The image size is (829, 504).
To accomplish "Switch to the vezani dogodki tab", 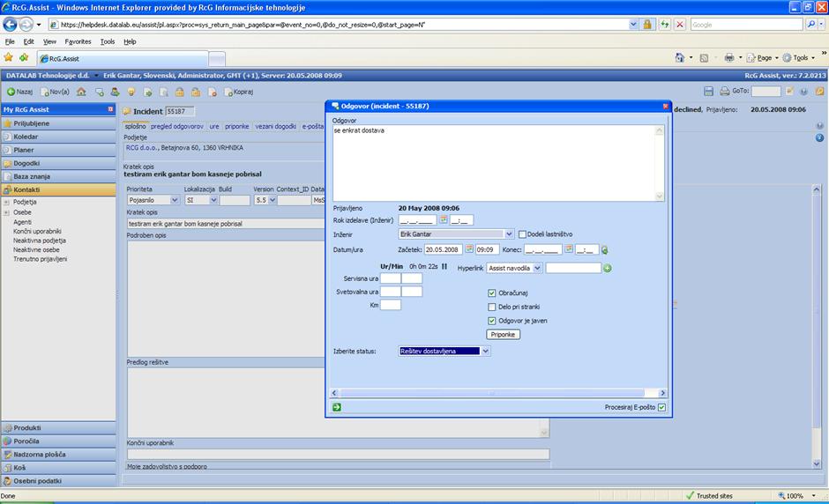I will (x=275, y=126).
